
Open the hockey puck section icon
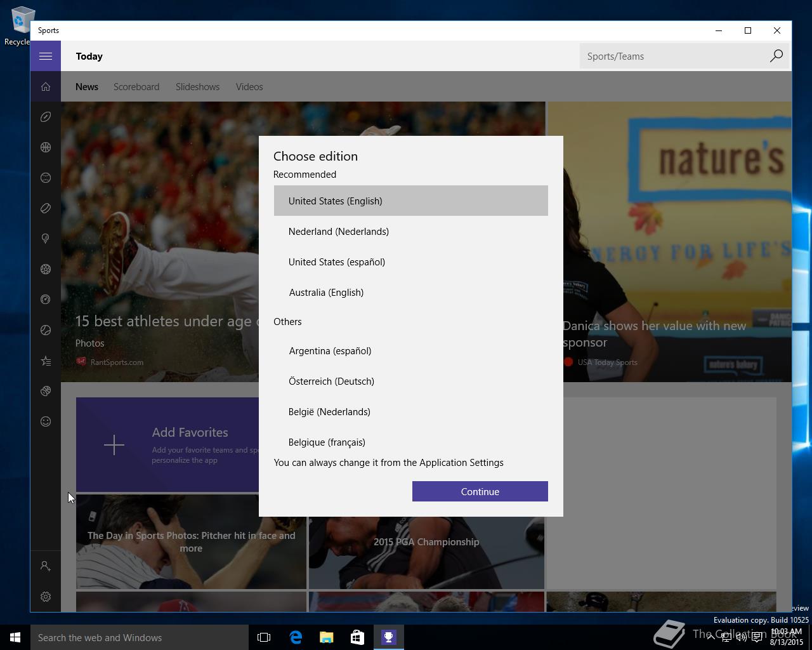tap(46, 208)
